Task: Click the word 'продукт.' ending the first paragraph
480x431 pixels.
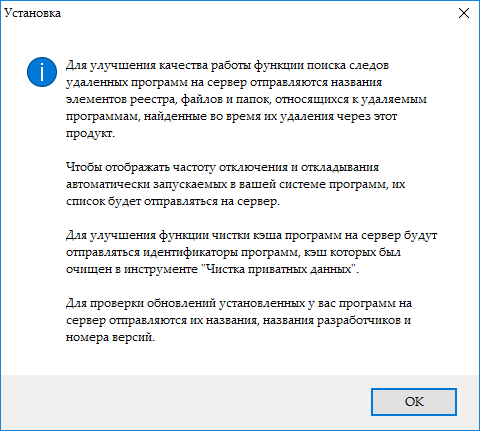Action: (x=90, y=133)
